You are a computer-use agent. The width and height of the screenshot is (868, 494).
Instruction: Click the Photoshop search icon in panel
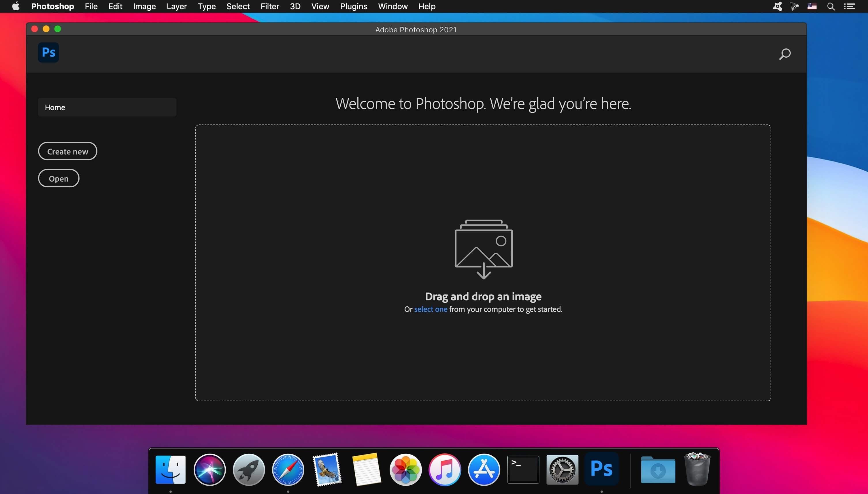[784, 54]
